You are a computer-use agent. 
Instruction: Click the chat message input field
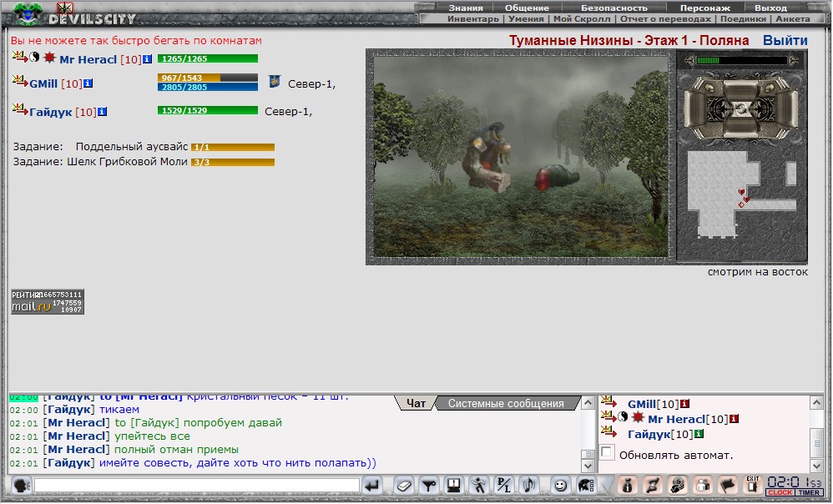pos(196,485)
